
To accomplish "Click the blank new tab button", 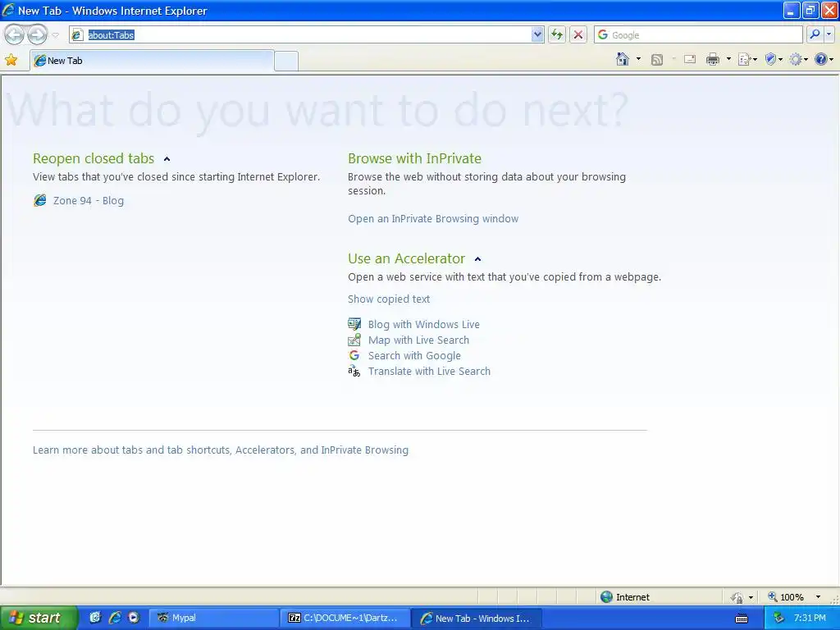I will pyautogui.click(x=286, y=61).
